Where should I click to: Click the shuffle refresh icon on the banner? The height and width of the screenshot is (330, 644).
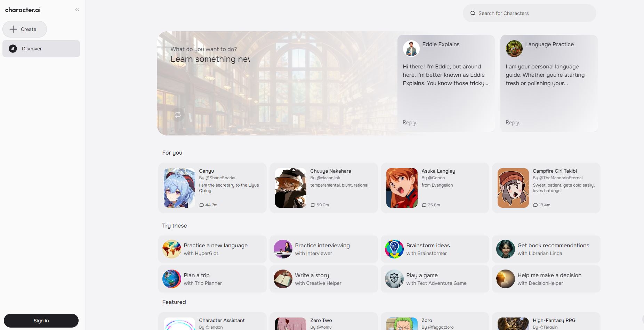coord(178,115)
